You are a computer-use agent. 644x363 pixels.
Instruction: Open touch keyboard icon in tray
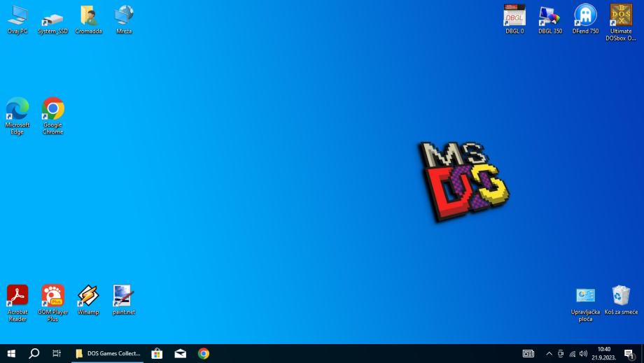(x=528, y=354)
